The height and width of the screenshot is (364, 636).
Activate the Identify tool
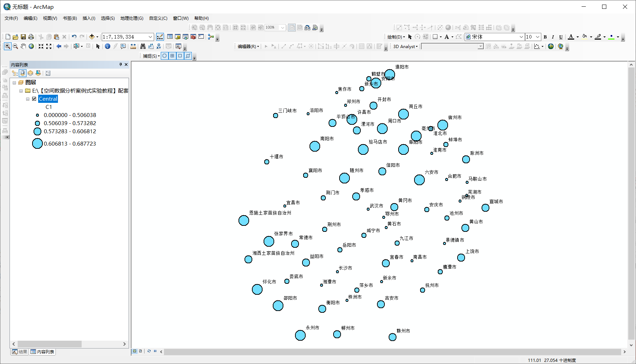107,46
